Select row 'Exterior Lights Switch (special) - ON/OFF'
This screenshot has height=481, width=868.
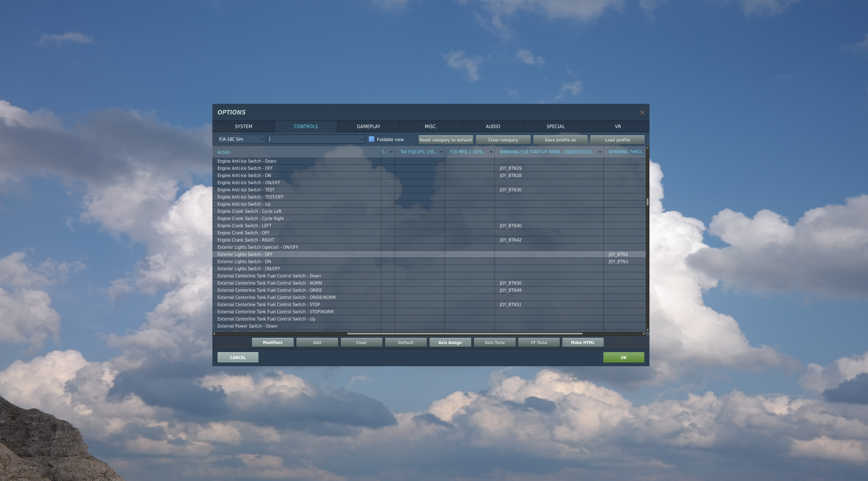tap(429, 247)
